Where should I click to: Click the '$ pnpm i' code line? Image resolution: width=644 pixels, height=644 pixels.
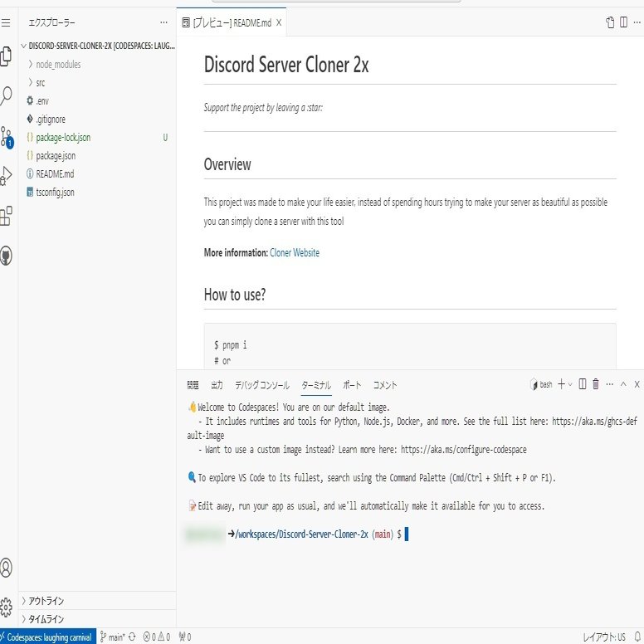[230, 345]
